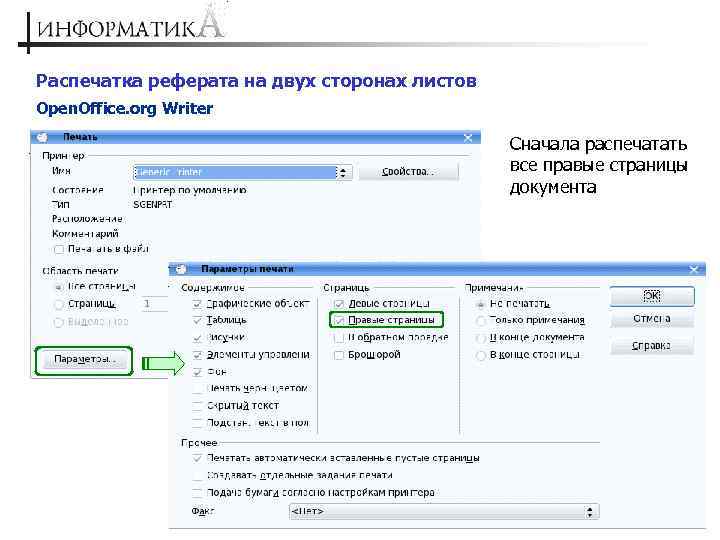Open the Факс dropdown list
This screenshot has width=720, height=540.
[444, 512]
